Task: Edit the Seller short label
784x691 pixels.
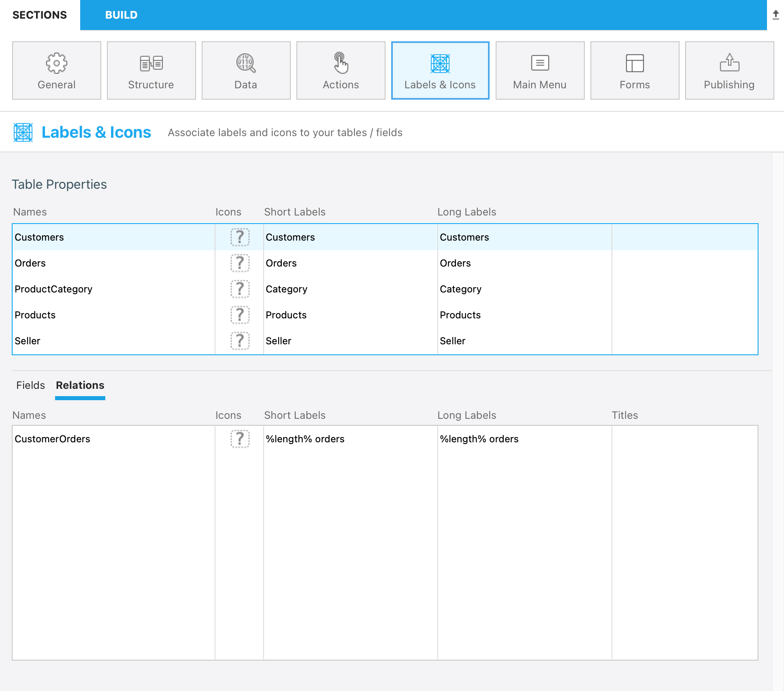Action: [350, 341]
